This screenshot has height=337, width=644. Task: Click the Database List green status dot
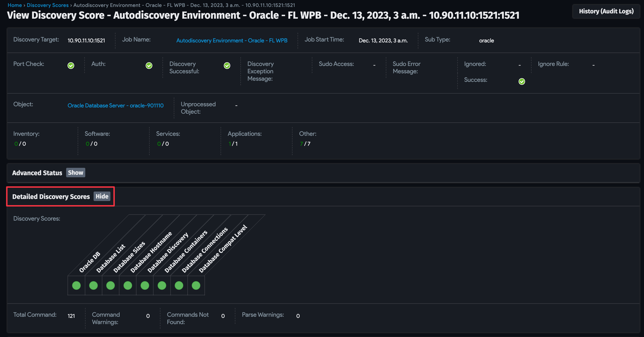pyautogui.click(x=94, y=285)
